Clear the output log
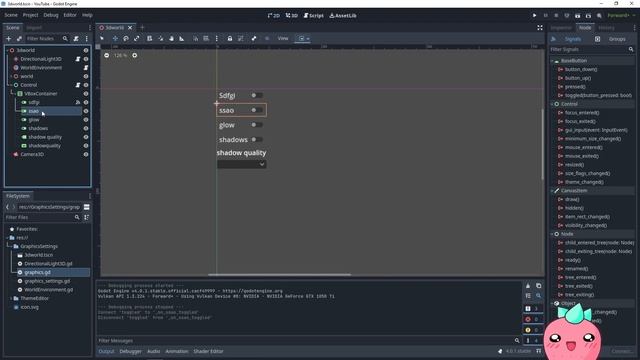 [528, 286]
